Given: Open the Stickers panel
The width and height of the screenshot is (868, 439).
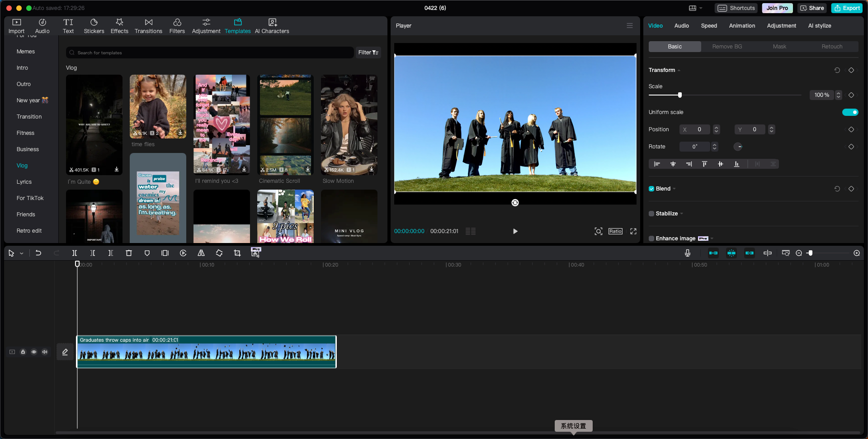Looking at the screenshot, I should (x=94, y=26).
